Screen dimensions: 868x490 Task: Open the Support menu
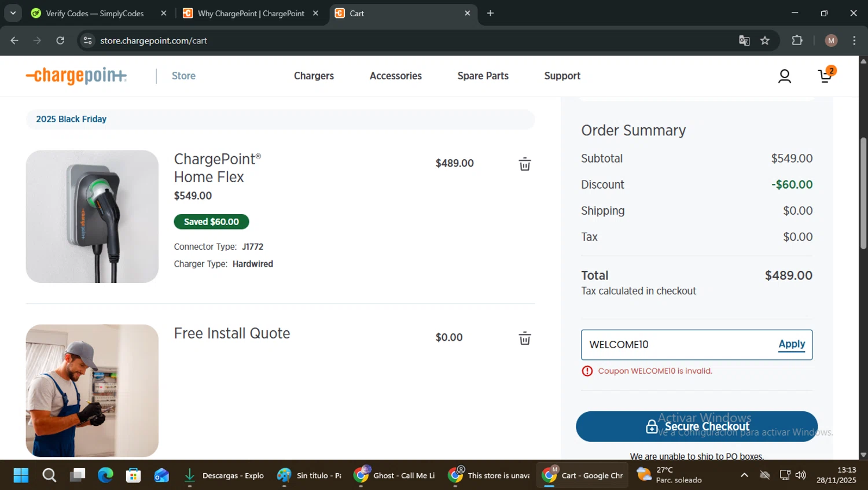pos(562,76)
